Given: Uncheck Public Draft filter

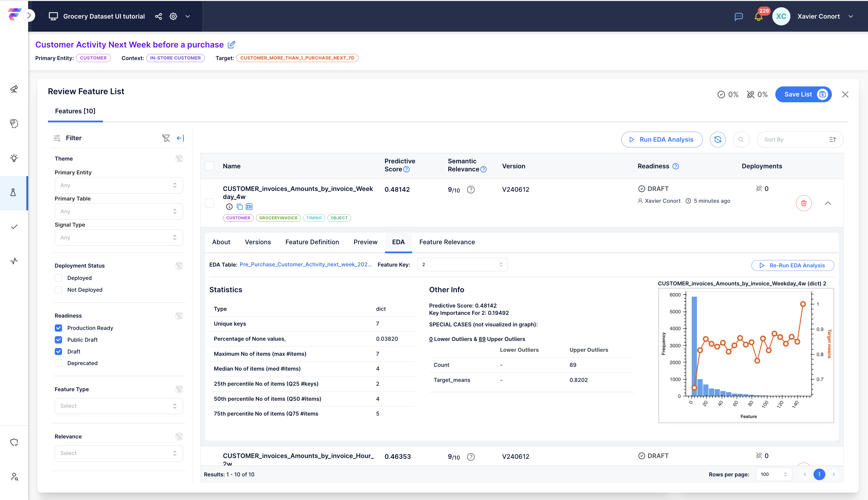Looking at the screenshot, I should pyautogui.click(x=59, y=340).
